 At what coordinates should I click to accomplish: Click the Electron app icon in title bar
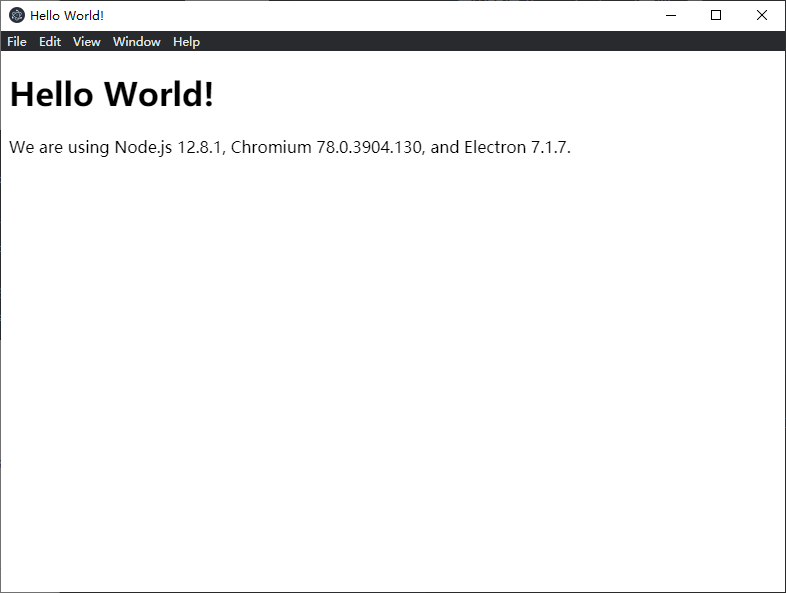tap(17, 15)
